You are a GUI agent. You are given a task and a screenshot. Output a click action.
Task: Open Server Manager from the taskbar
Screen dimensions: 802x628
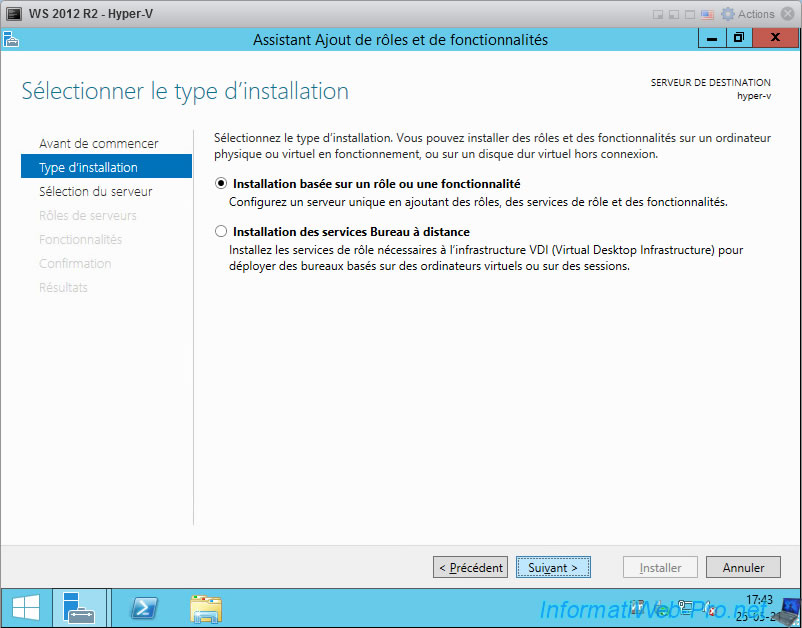tap(79, 608)
